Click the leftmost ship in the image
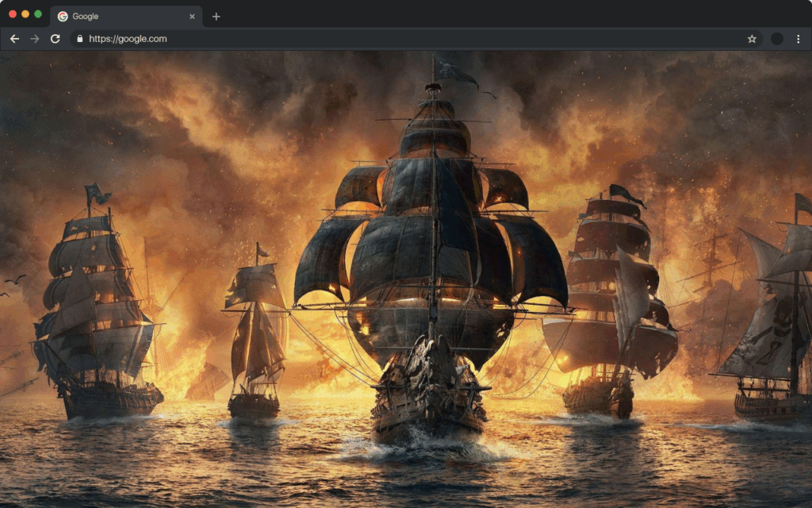The width and height of the screenshot is (812, 508). pyautogui.click(x=95, y=317)
